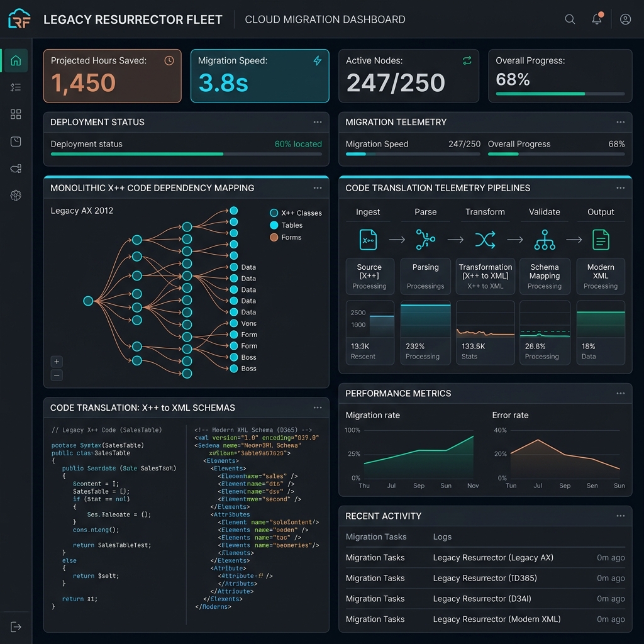Open the schedule clock sidebar icon
Screen dimensions: 644x644
[16, 142]
